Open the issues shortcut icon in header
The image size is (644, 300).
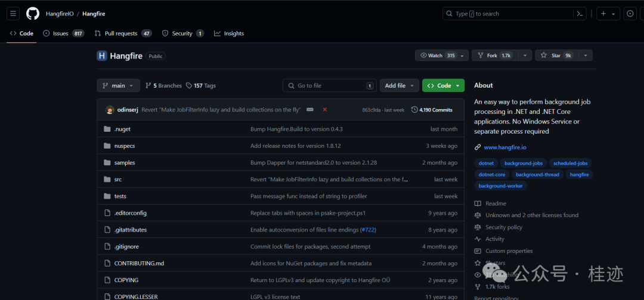click(x=630, y=14)
